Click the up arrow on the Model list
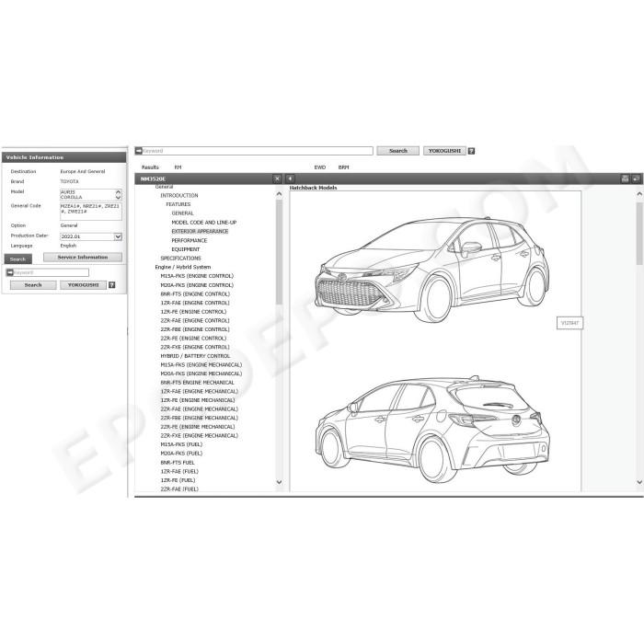The image size is (644, 644). coord(119,191)
